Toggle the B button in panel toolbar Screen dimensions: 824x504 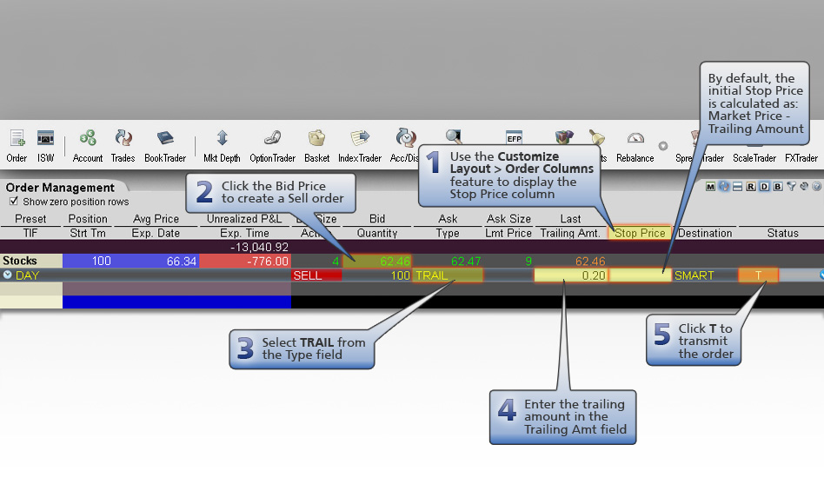coord(778,187)
